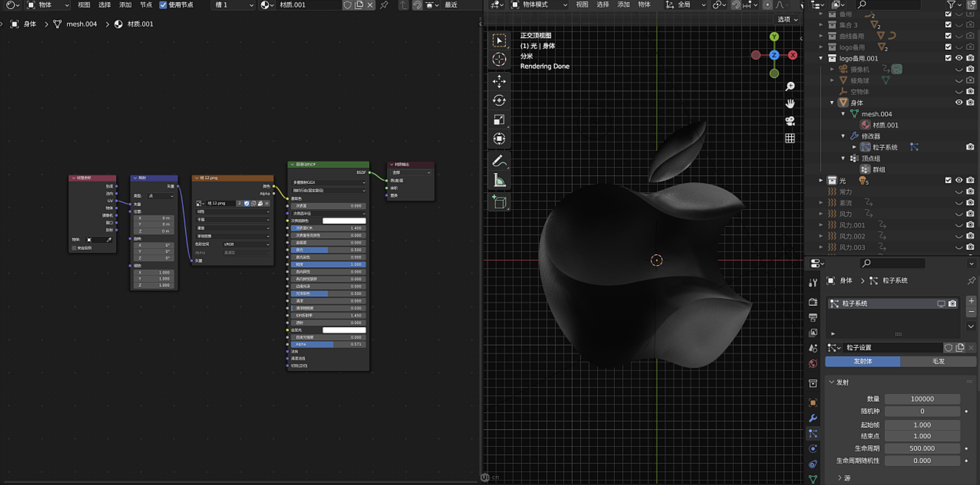The image size is (980, 485).
Task: Open 物体 menu in 3D viewport header
Action: (x=644, y=5)
